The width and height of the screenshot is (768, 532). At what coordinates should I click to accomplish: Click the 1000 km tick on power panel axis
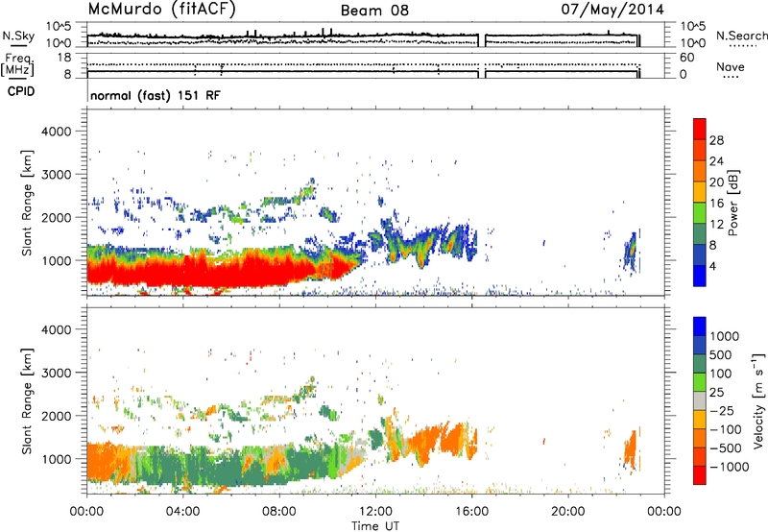click(56, 260)
